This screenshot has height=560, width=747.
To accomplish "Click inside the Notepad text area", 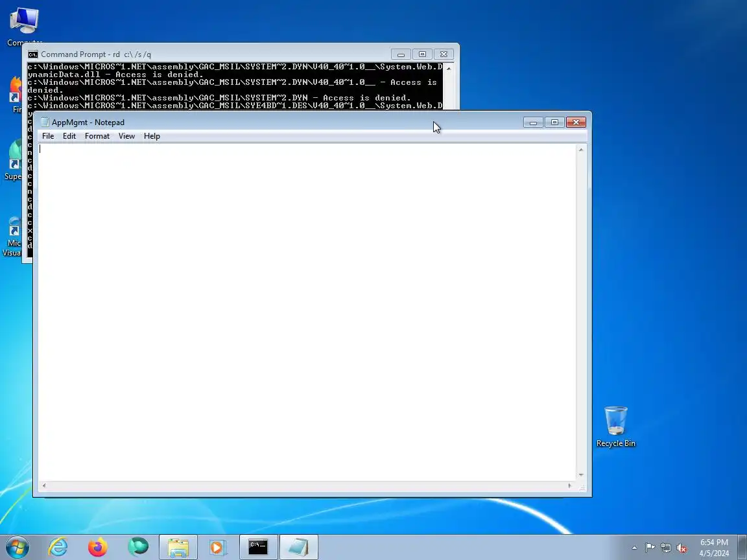I will point(307,312).
